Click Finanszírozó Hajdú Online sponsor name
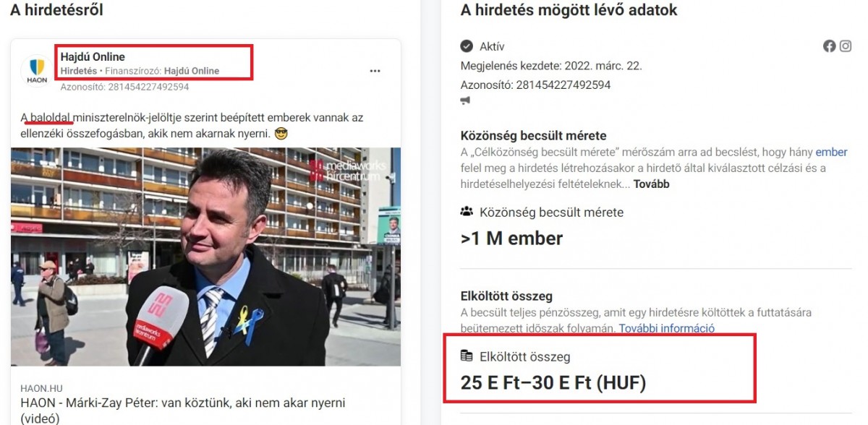 [192, 72]
